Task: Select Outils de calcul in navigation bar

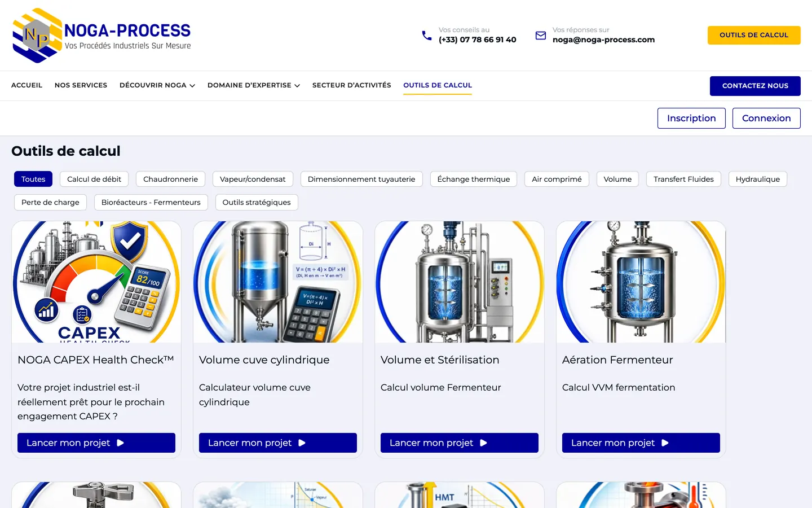Action: pyautogui.click(x=438, y=85)
